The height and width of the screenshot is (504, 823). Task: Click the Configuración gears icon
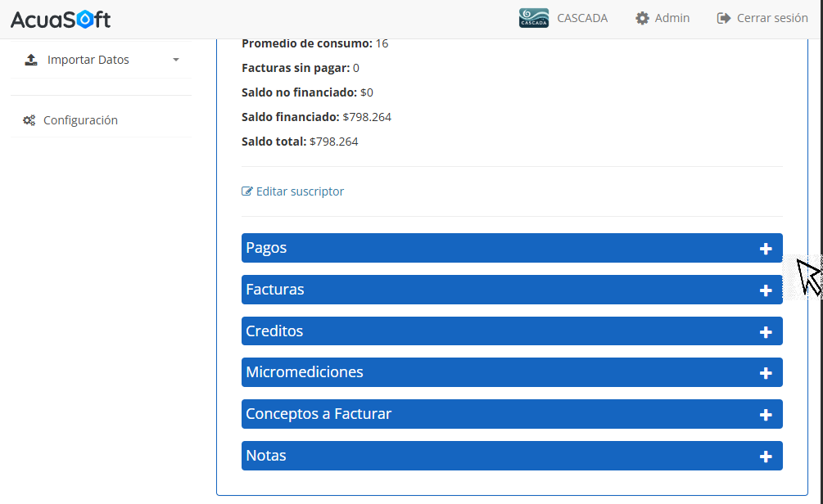coord(29,120)
